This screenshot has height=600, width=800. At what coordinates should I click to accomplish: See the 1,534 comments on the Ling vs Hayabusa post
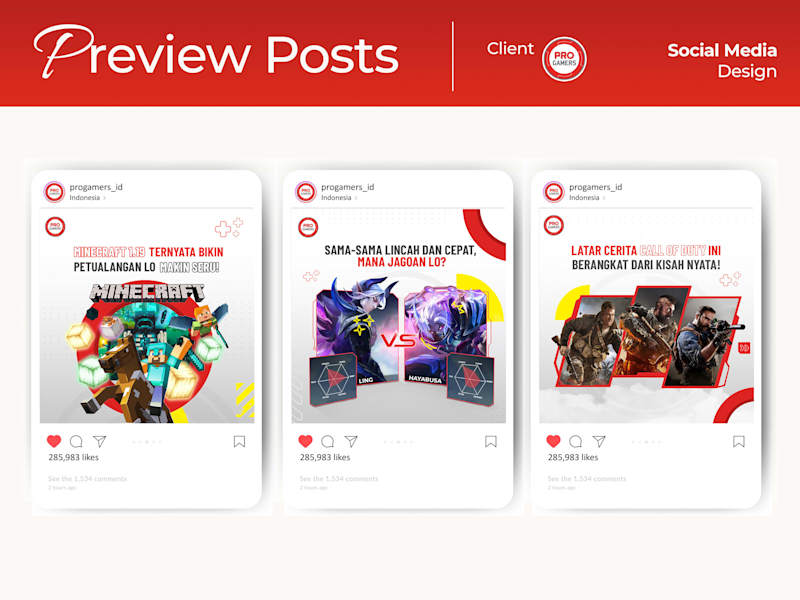point(339,479)
